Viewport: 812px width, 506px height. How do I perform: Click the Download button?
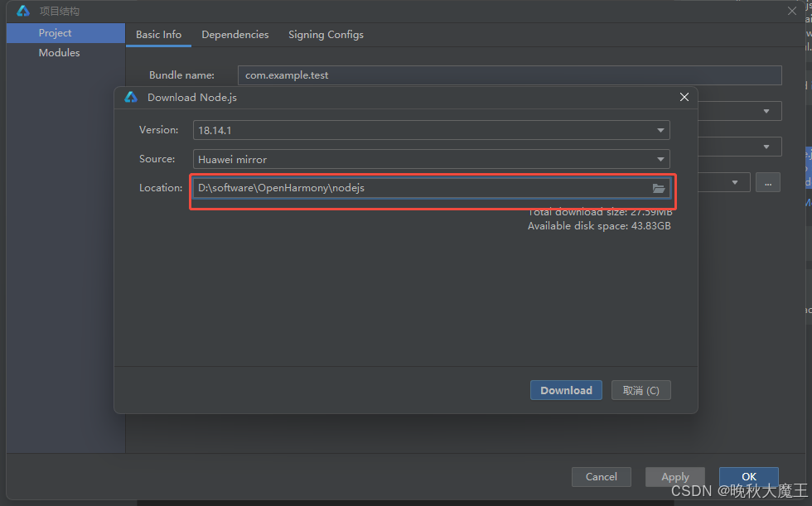pos(566,390)
